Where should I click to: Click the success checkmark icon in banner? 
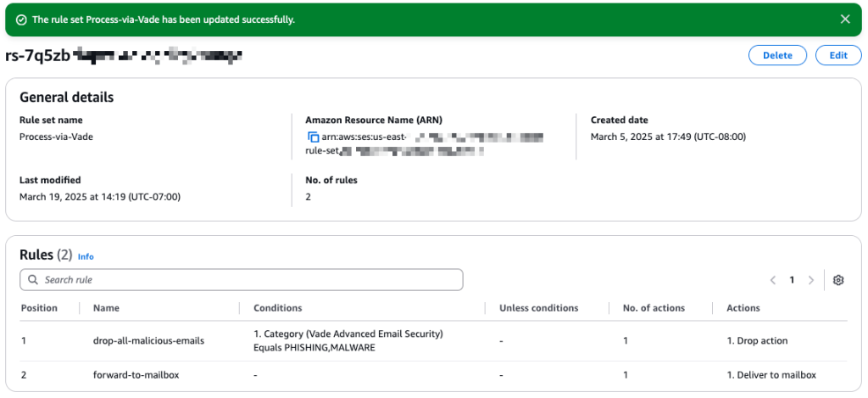click(21, 20)
